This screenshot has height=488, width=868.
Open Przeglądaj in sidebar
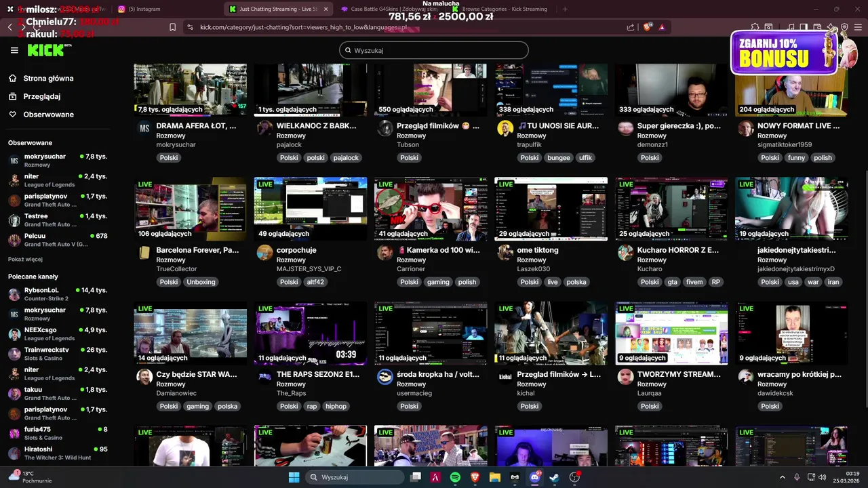tap(35, 96)
